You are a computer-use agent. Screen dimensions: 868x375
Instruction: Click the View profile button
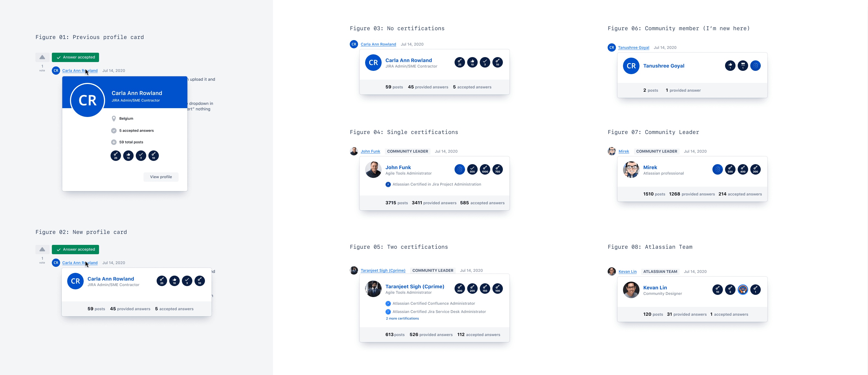(x=161, y=177)
